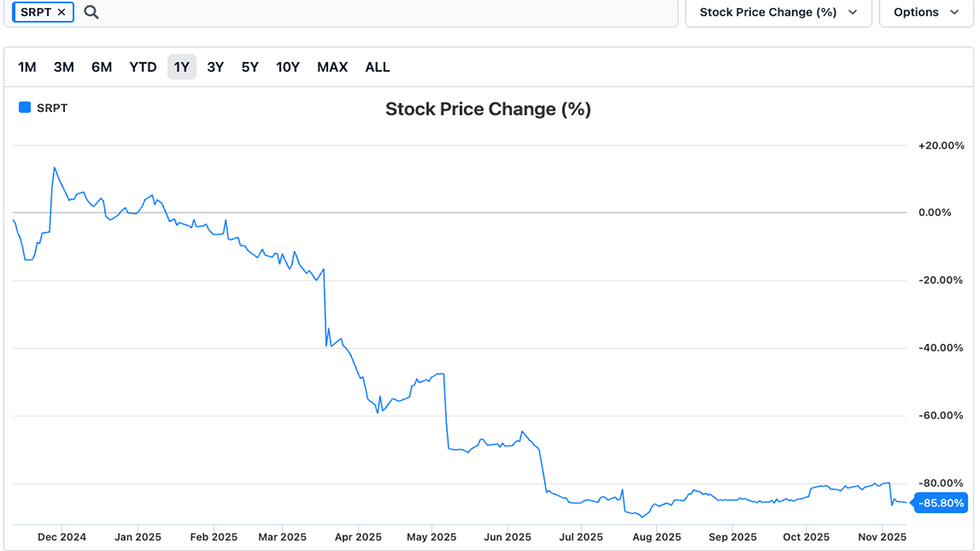Enable the MAX time range

332,67
